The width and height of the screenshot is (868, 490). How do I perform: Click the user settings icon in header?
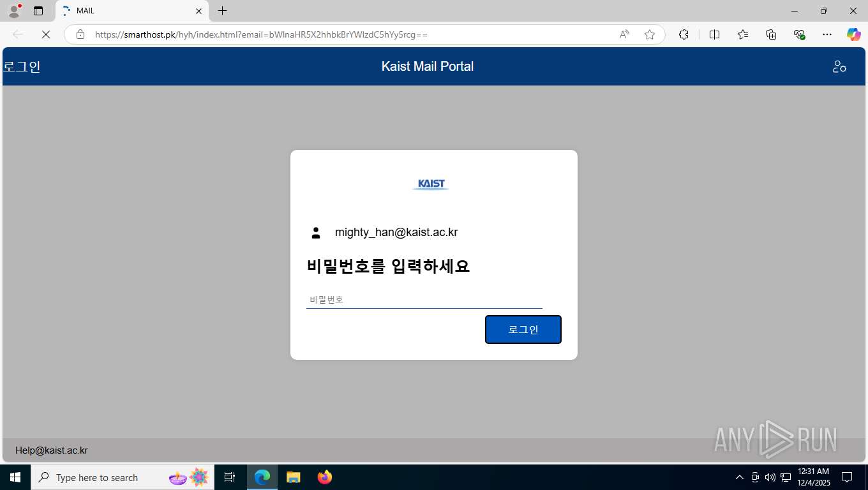coord(839,66)
